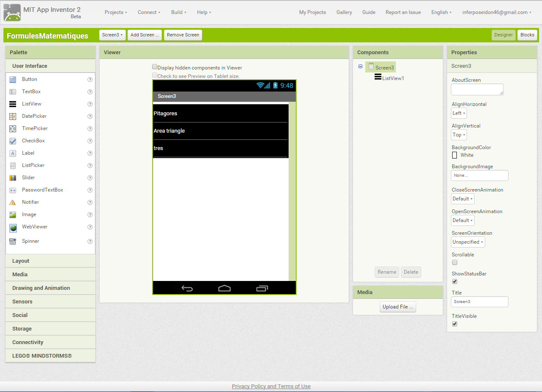Select the PasswordTextBox component icon
The image size is (542, 392).
click(x=13, y=190)
